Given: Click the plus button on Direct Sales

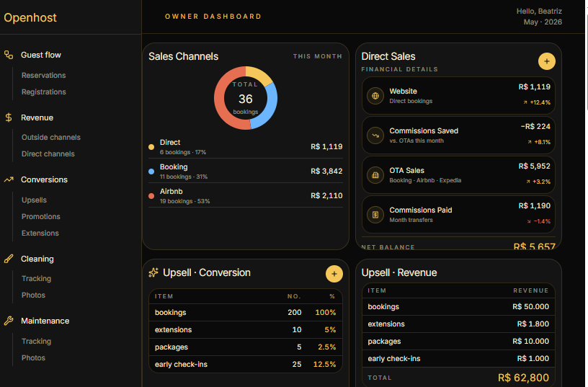Looking at the screenshot, I should [x=547, y=61].
